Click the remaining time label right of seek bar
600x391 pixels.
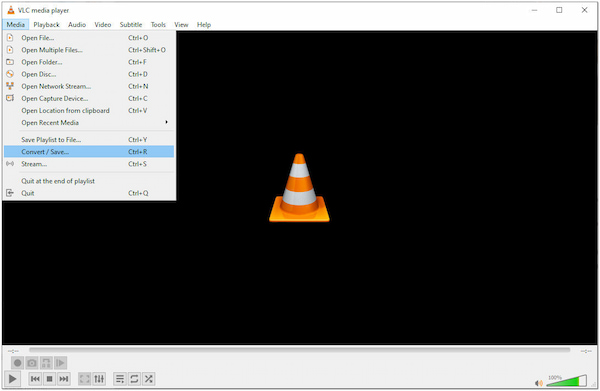(x=586, y=351)
